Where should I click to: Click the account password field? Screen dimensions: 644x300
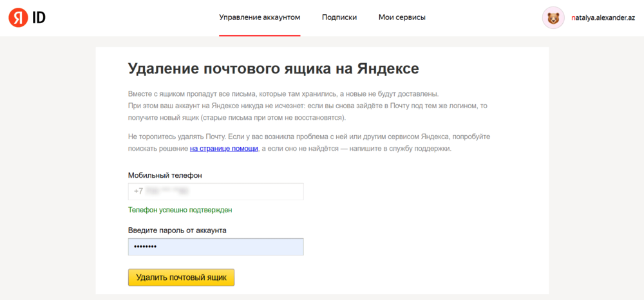pyautogui.click(x=216, y=247)
